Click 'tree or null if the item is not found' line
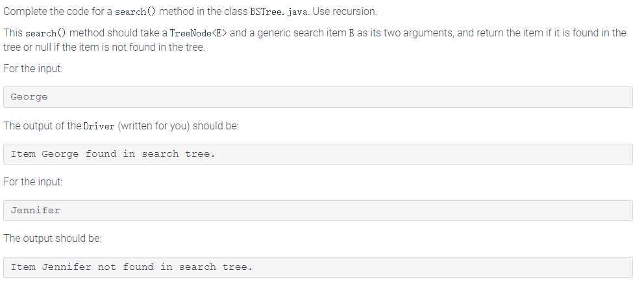The image size is (644, 290). click(105, 47)
